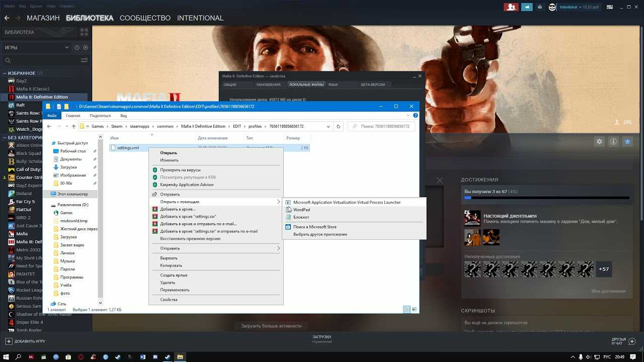Screen dimensions: 644x362
Task: Open the Intentional account dropdown
Action: tap(580, 7)
